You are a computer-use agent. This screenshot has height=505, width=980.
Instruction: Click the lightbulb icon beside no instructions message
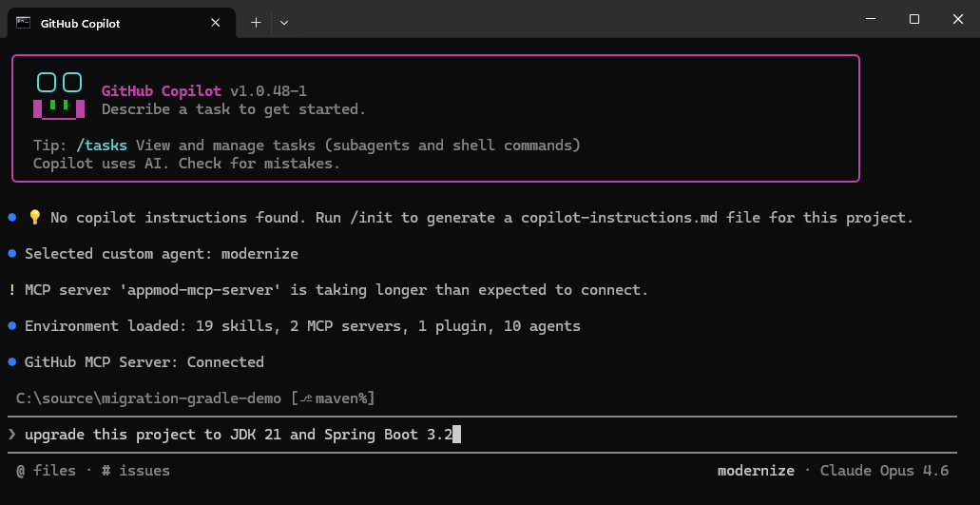34,218
